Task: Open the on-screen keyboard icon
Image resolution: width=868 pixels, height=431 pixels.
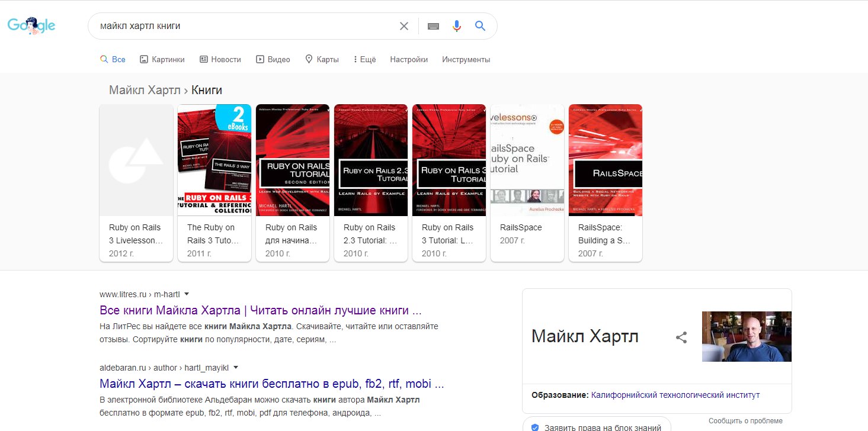Action: click(433, 26)
